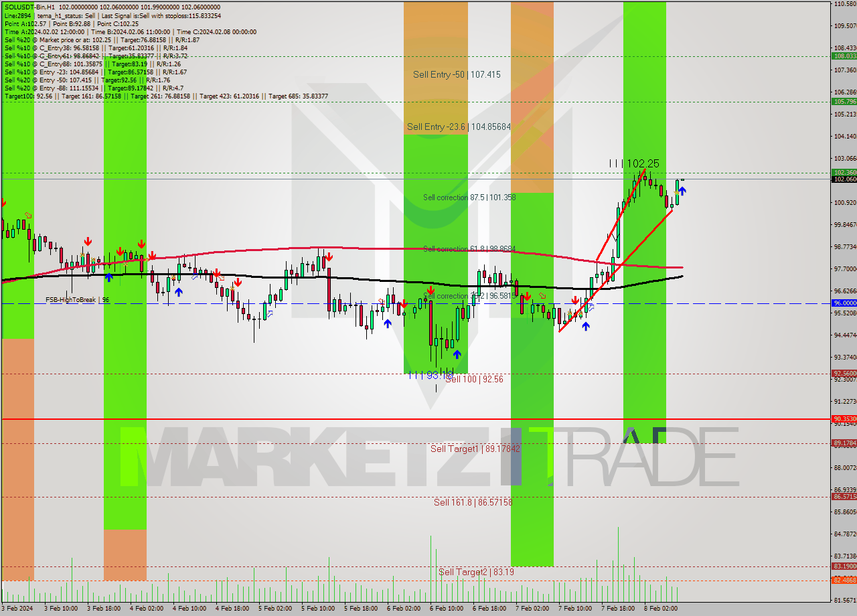The width and height of the screenshot is (857, 616).
Task: Select the Target100: 92.56 summary line
Action: 166,96
